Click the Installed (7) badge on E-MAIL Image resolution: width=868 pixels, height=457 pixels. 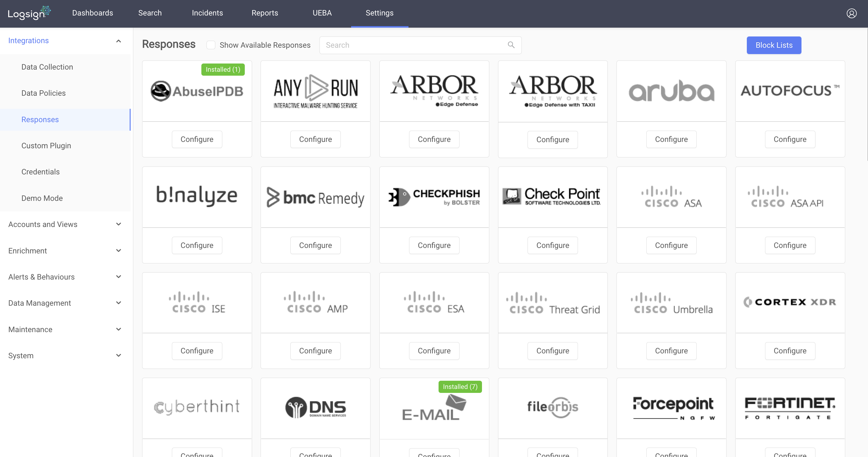[x=460, y=387]
